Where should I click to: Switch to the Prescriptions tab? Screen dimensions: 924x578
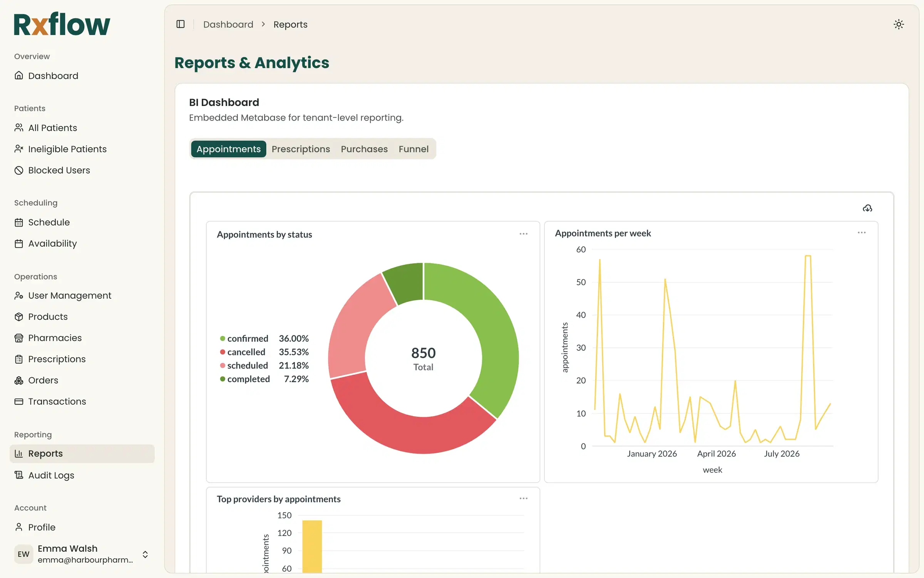[x=301, y=149]
